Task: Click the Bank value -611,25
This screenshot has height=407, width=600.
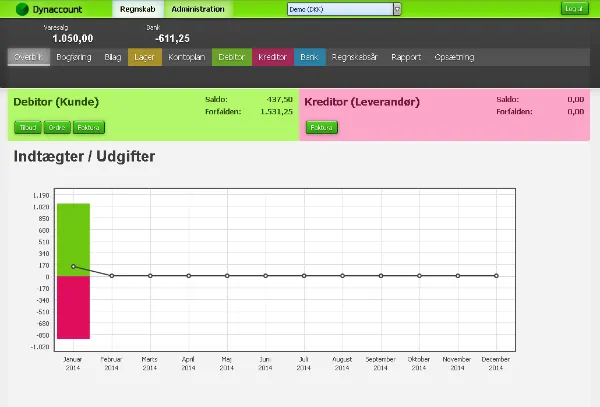Action: pos(172,38)
